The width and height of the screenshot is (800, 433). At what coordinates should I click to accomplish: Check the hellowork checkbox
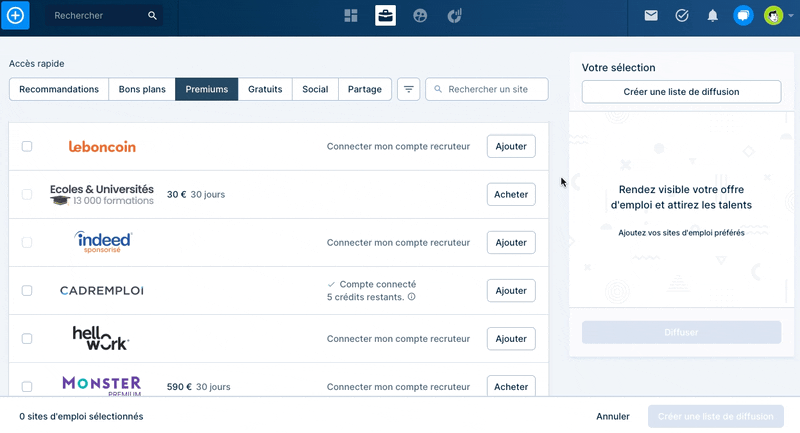[x=27, y=339]
